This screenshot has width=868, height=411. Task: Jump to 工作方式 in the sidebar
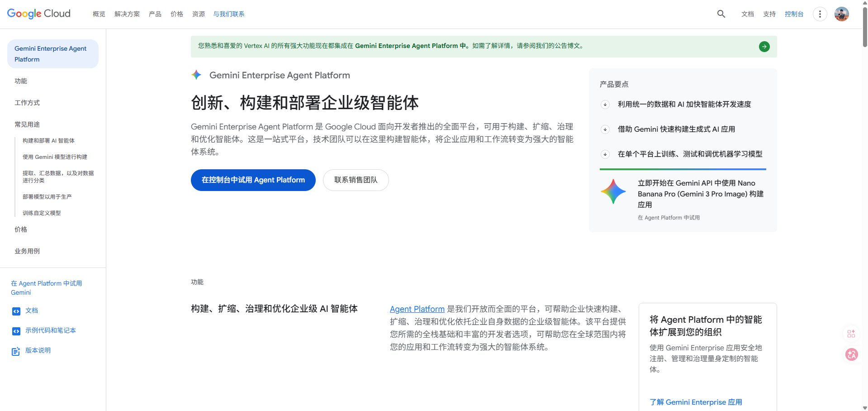tap(27, 103)
